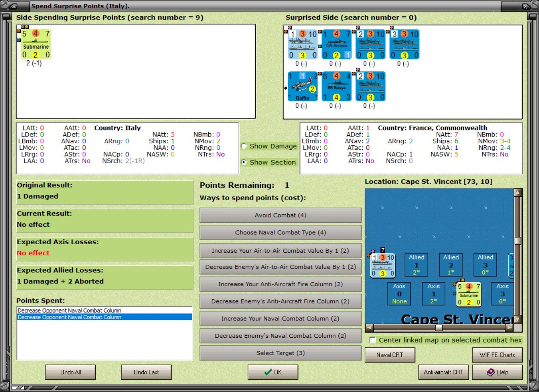Click the Submarine counter on Cape St. Vincent map

point(469,294)
